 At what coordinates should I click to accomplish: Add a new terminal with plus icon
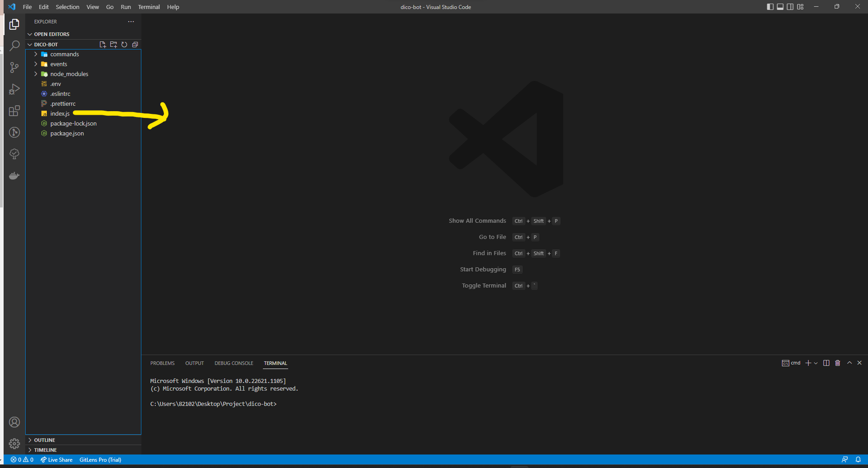pos(808,363)
